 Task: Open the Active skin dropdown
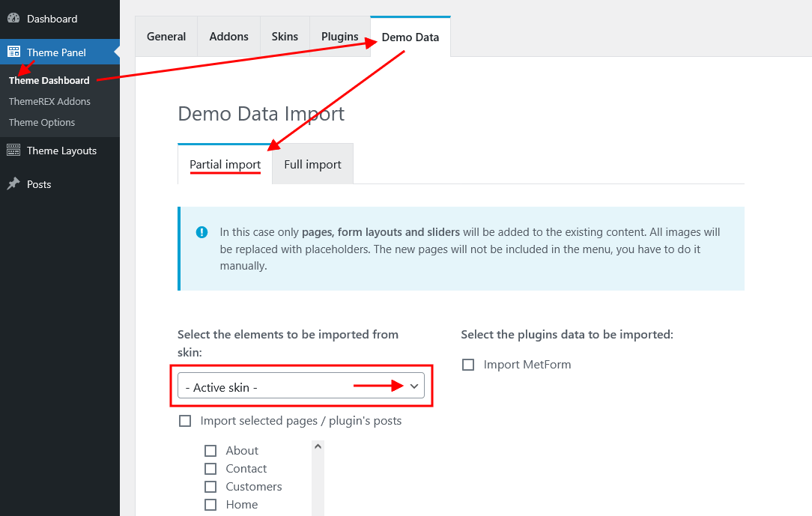(x=301, y=386)
